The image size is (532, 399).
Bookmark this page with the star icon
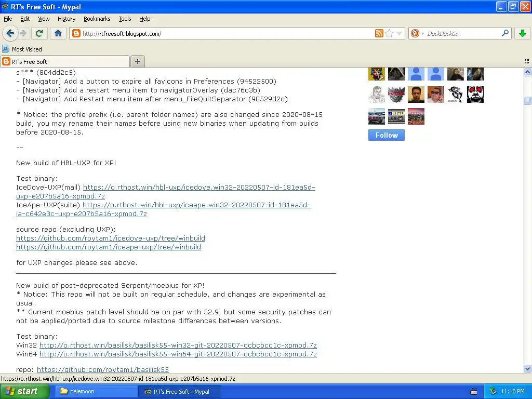click(x=389, y=33)
